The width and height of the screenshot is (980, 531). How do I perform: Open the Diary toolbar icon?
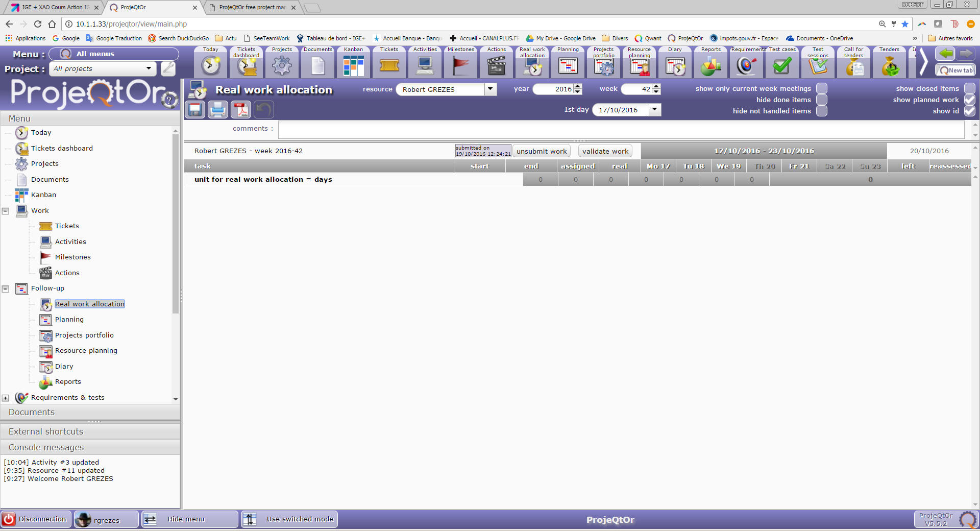[675, 62]
